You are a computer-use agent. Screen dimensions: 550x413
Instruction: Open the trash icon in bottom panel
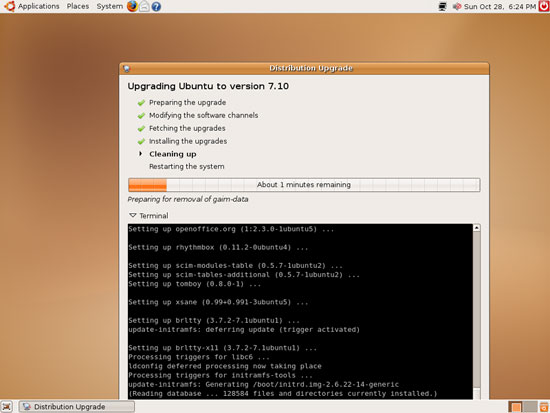544,407
